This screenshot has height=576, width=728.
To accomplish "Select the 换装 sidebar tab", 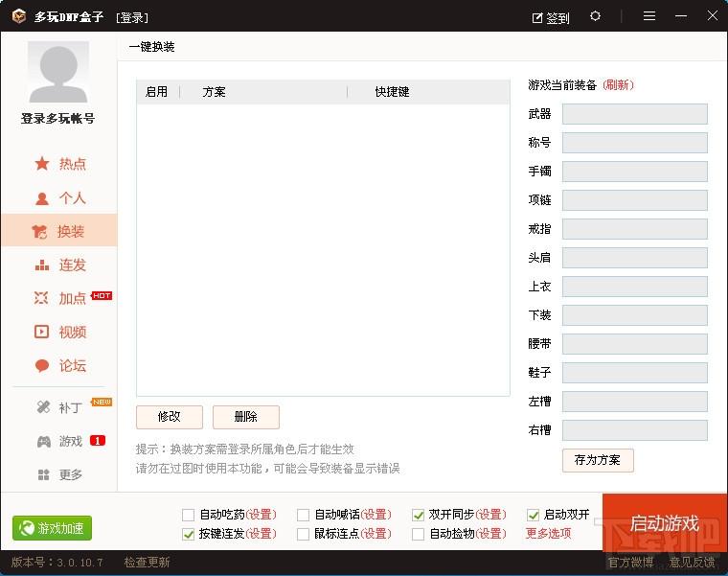I will [59, 231].
